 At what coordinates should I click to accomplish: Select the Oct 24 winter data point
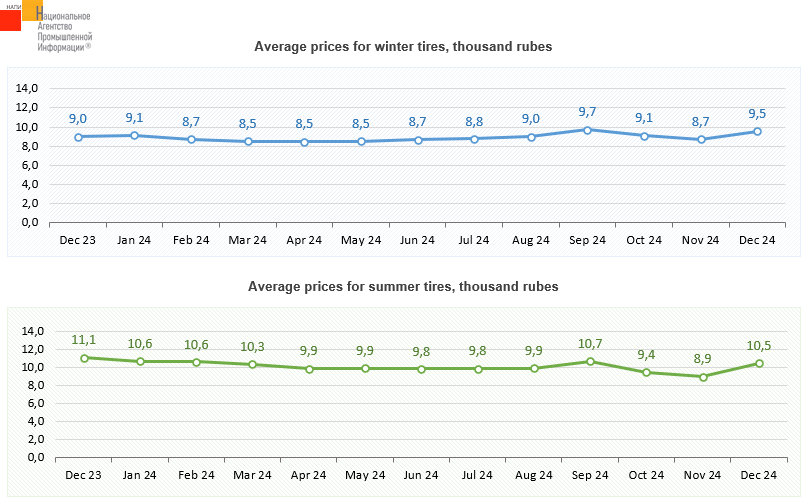[644, 136]
